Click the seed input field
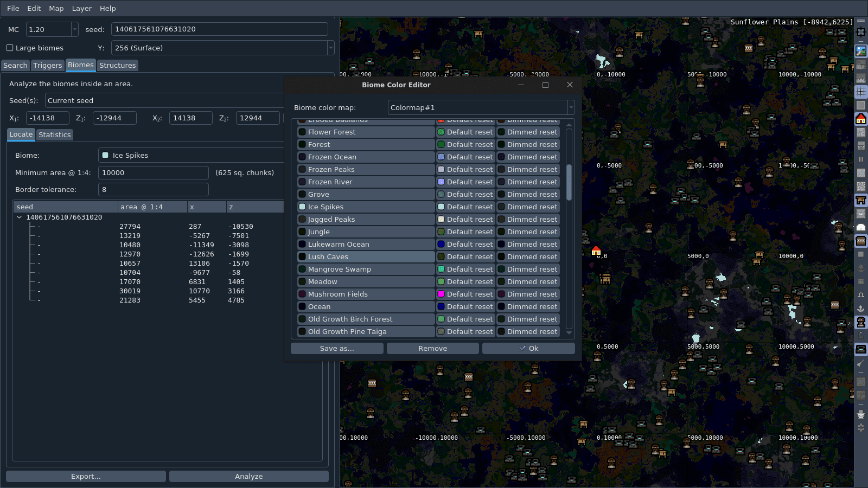 tap(220, 29)
